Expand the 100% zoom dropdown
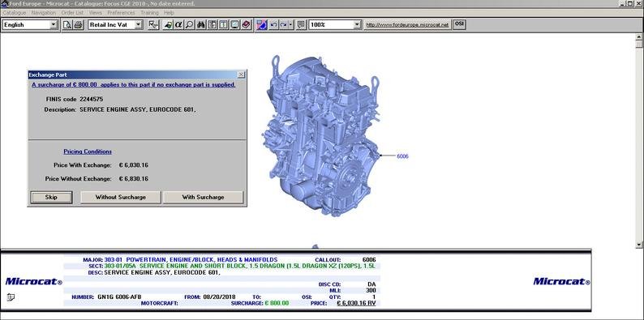Image resolution: width=644 pixels, height=320 pixels. (x=357, y=25)
